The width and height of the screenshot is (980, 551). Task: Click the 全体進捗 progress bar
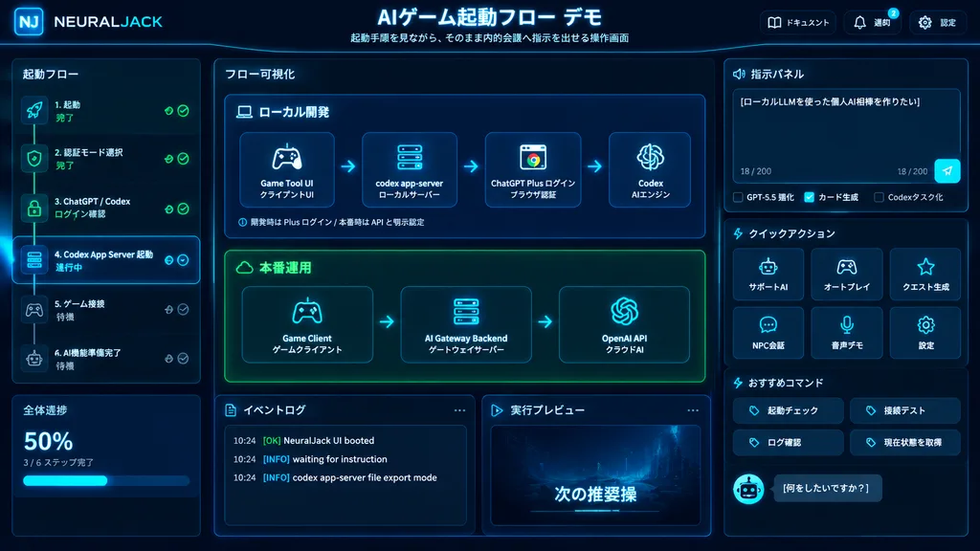pos(106,480)
